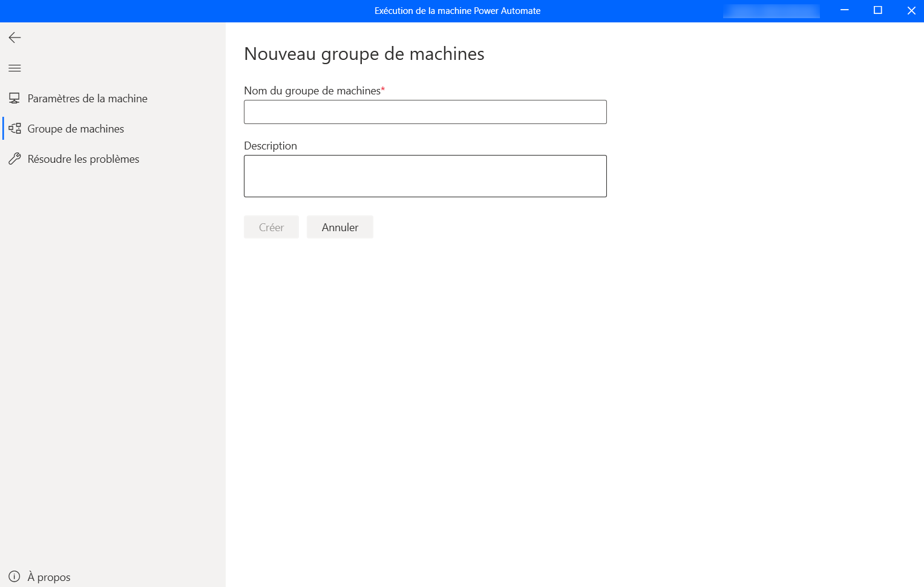Image resolution: width=924 pixels, height=587 pixels.
Task: Minimize the Power Automate window
Action: click(845, 10)
